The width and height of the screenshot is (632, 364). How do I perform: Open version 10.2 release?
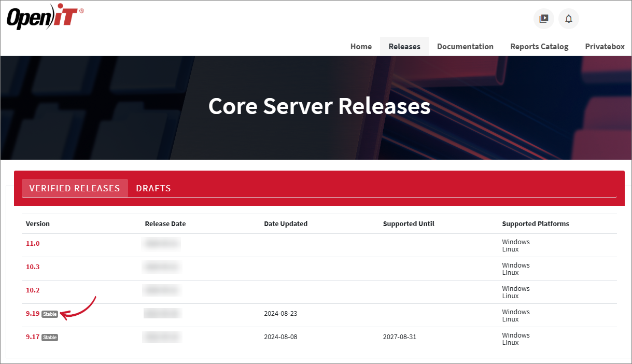[x=33, y=290]
